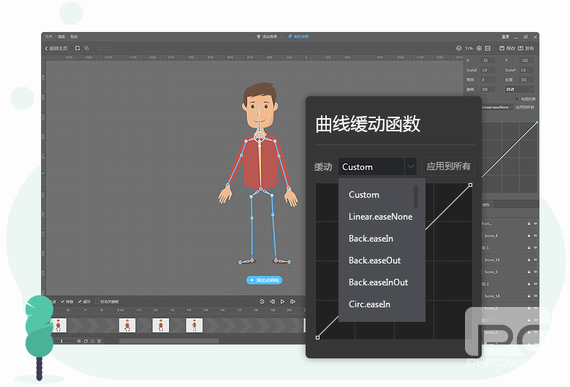
Task: Click the undo arrow icon in toolbar
Action: point(99,48)
